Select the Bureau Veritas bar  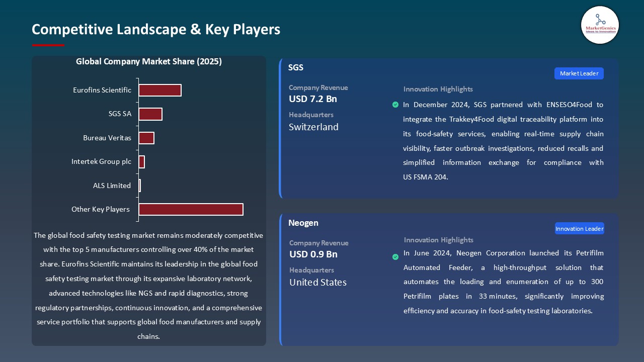click(146, 138)
